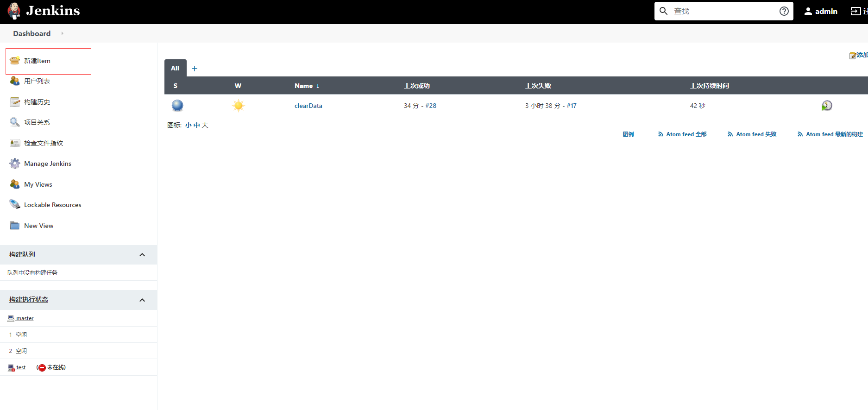Click the Dashboard breadcrumb link

32,33
